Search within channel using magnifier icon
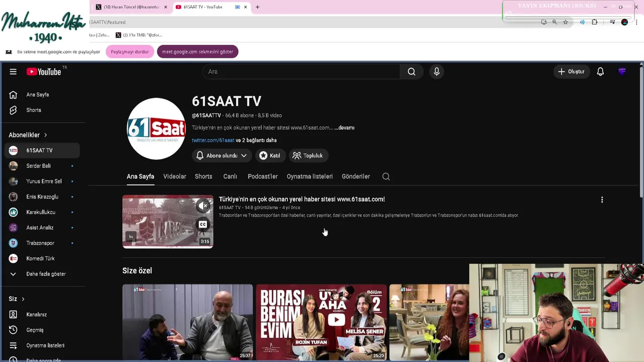The height and width of the screenshot is (362, 644). click(x=386, y=176)
